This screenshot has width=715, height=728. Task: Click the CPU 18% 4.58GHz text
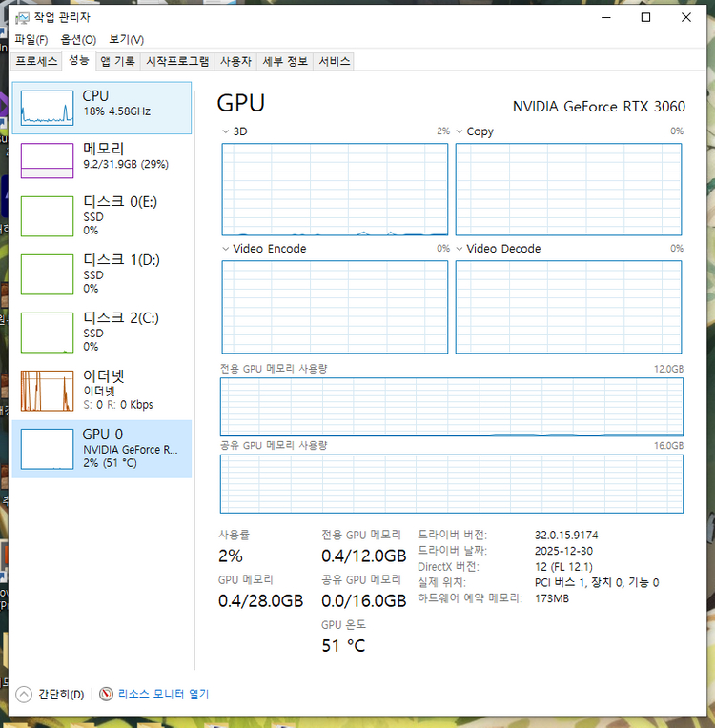tap(117, 111)
